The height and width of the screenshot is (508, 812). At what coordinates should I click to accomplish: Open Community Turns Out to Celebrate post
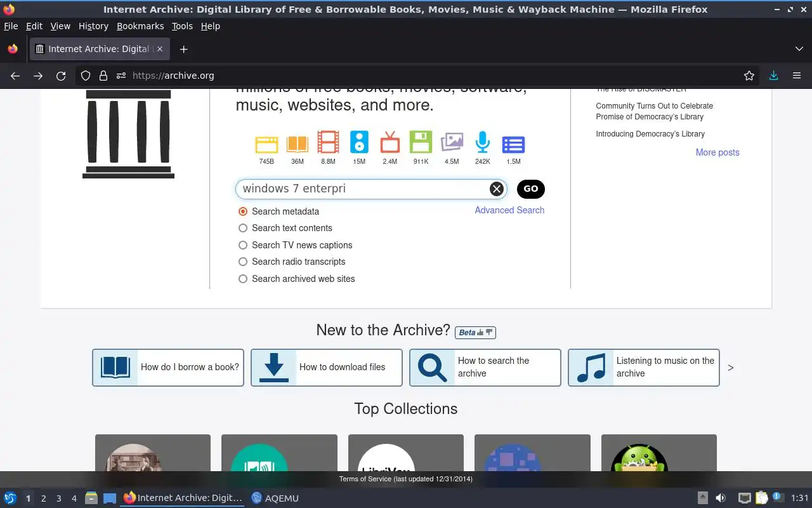coord(654,111)
